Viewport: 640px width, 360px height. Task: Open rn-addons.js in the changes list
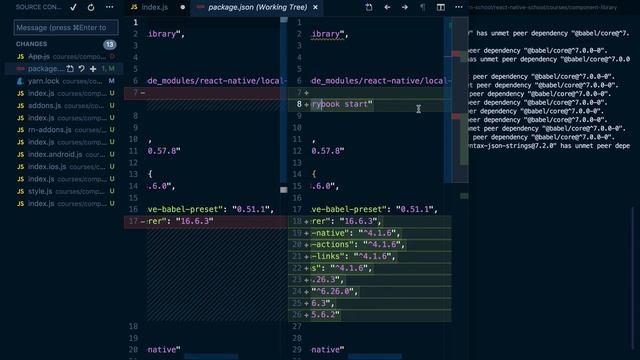(65, 130)
